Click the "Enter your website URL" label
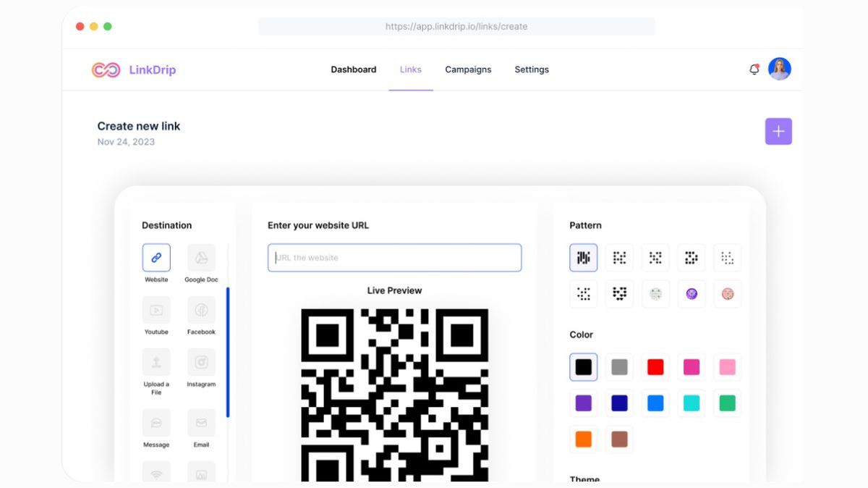Image resolution: width=868 pixels, height=488 pixels. [318, 225]
